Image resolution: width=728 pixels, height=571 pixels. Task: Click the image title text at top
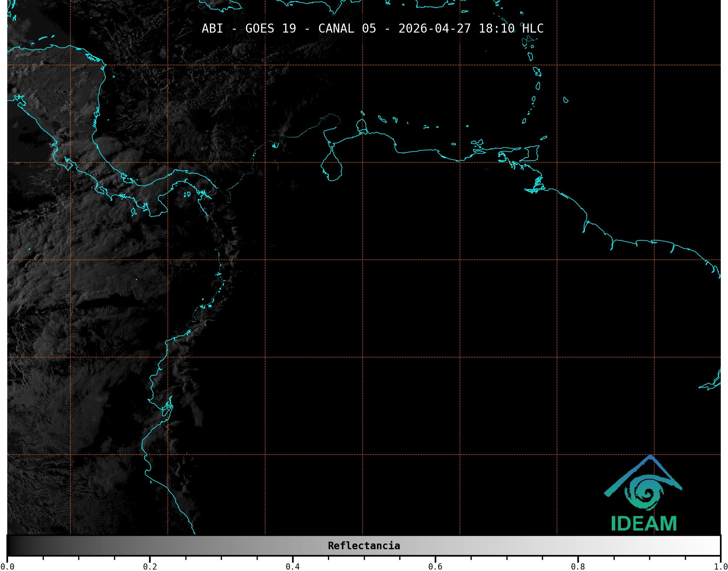pyautogui.click(x=373, y=28)
